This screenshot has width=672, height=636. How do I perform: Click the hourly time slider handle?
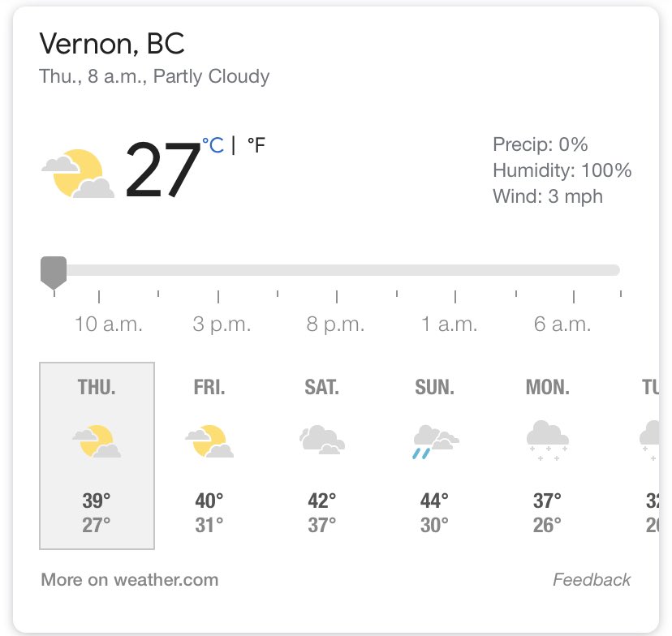coord(54,272)
